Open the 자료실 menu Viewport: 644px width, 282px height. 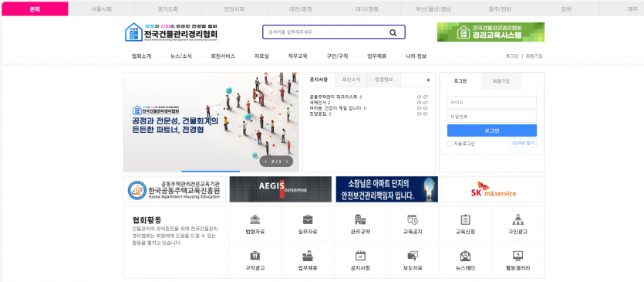tap(261, 56)
